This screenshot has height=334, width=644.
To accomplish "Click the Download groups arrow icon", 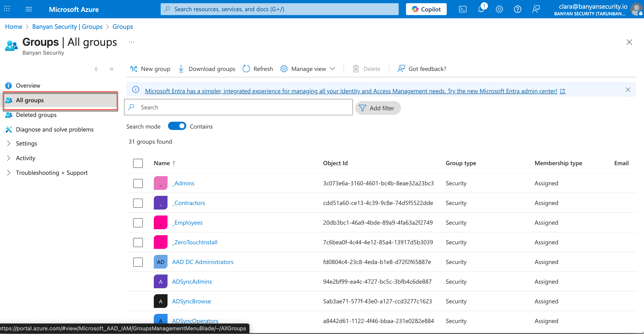I will pos(181,69).
